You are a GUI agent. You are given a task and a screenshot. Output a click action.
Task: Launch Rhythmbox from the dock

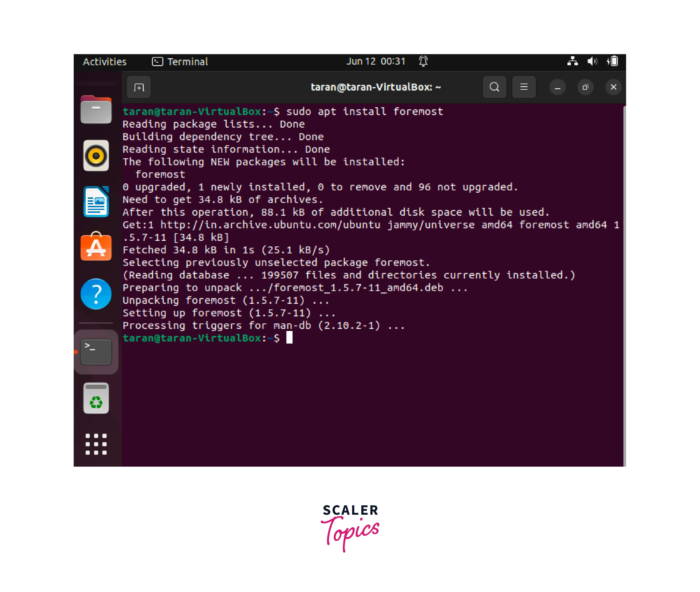tap(96, 156)
